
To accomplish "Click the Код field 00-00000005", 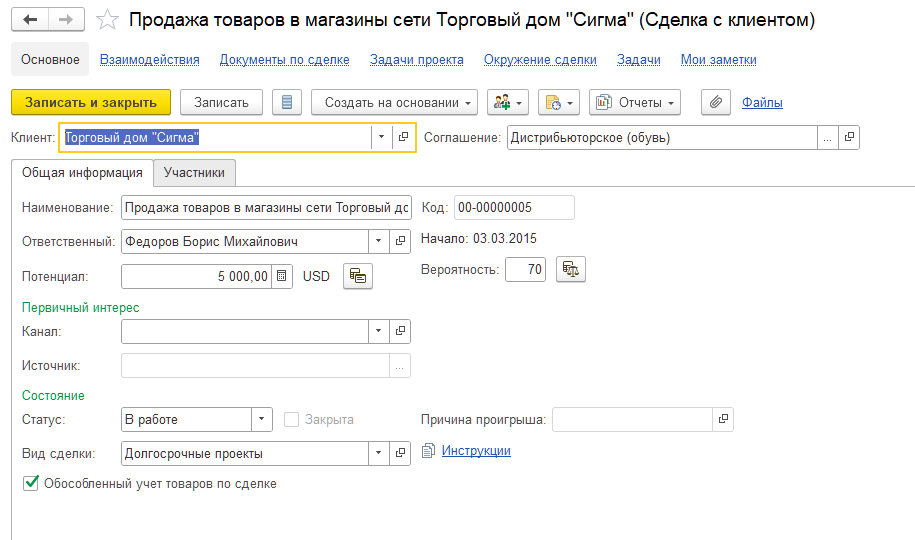I will (514, 207).
